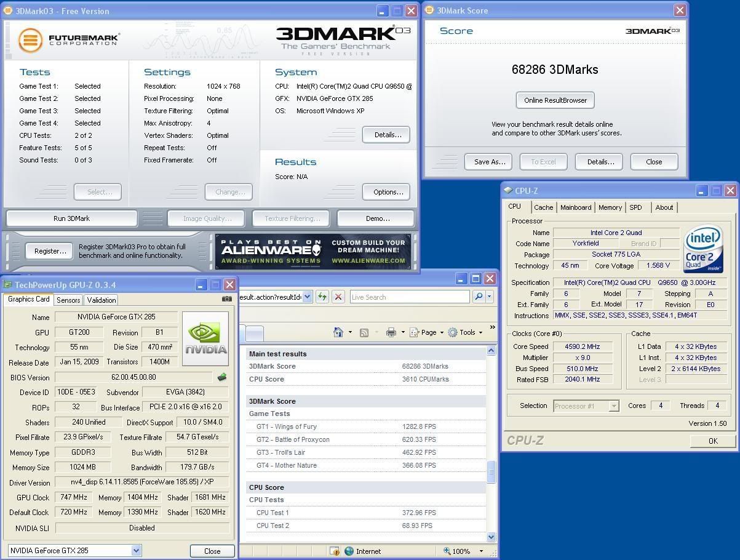Screen dimensions: 740x560
Task: Open the address bar history dropdown
Action: tap(308, 297)
